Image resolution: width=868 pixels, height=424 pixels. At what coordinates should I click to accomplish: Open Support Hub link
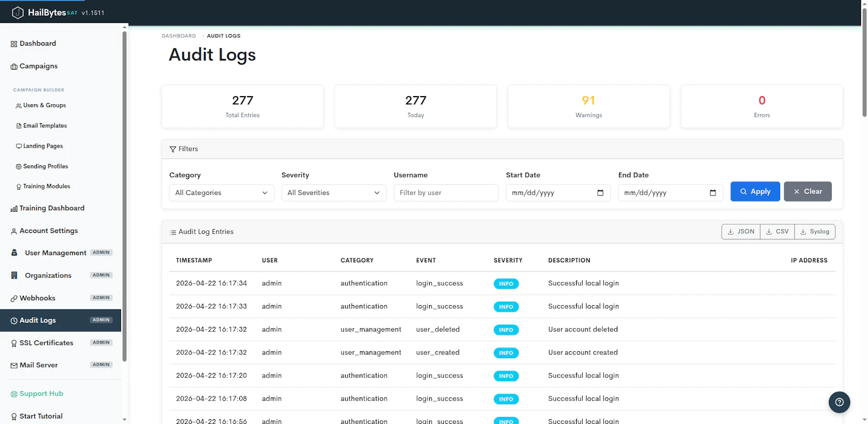(41, 394)
